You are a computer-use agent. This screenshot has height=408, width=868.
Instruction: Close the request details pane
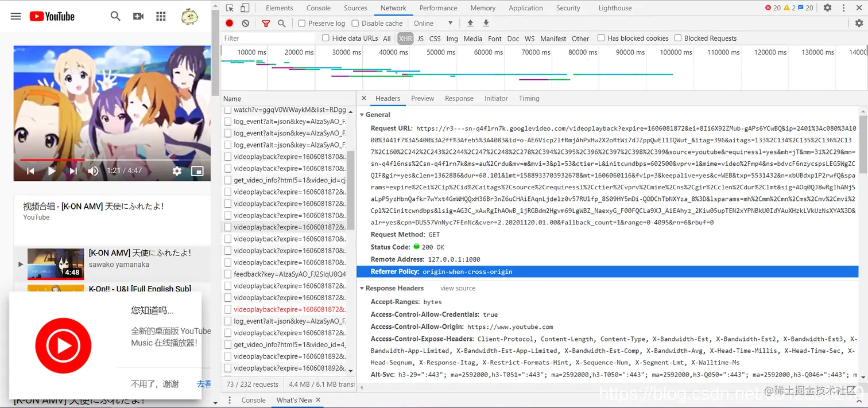363,99
